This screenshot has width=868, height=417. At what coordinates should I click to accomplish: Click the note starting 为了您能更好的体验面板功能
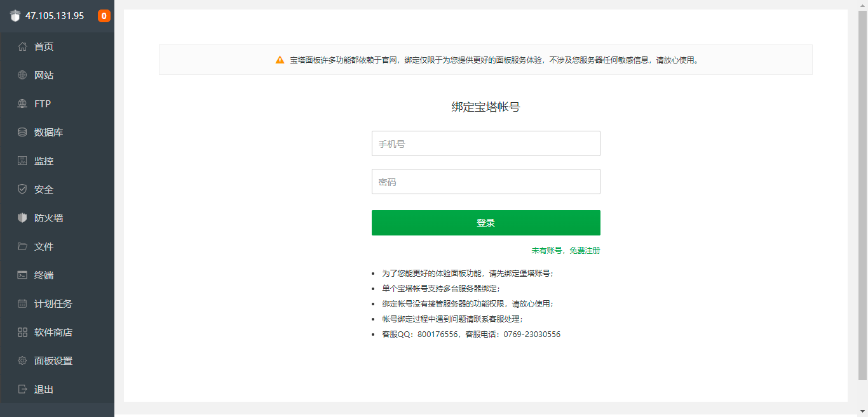click(468, 274)
